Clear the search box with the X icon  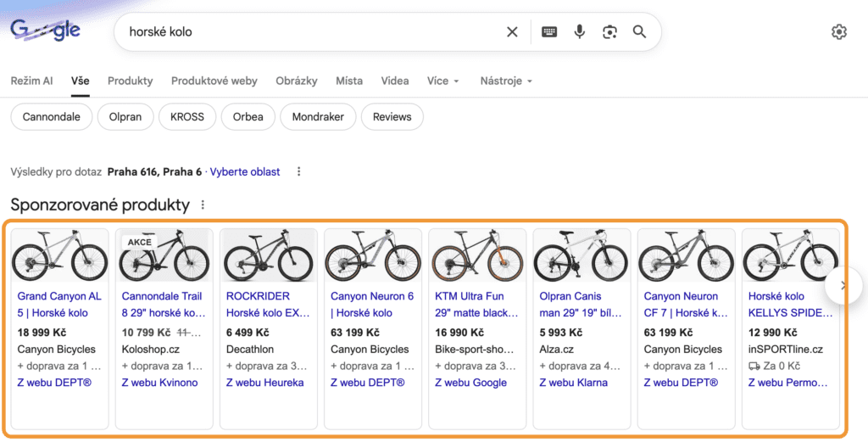pyautogui.click(x=512, y=32)
